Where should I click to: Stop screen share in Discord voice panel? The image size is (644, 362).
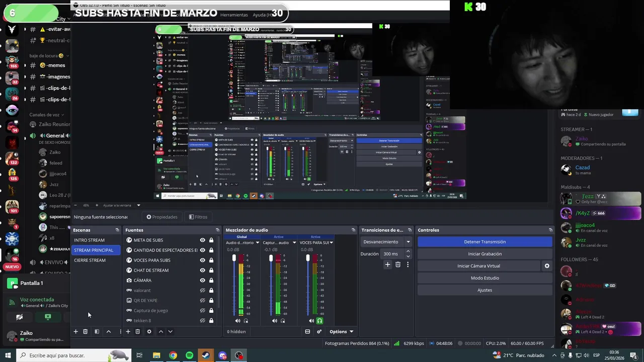[x=48, y=317]
